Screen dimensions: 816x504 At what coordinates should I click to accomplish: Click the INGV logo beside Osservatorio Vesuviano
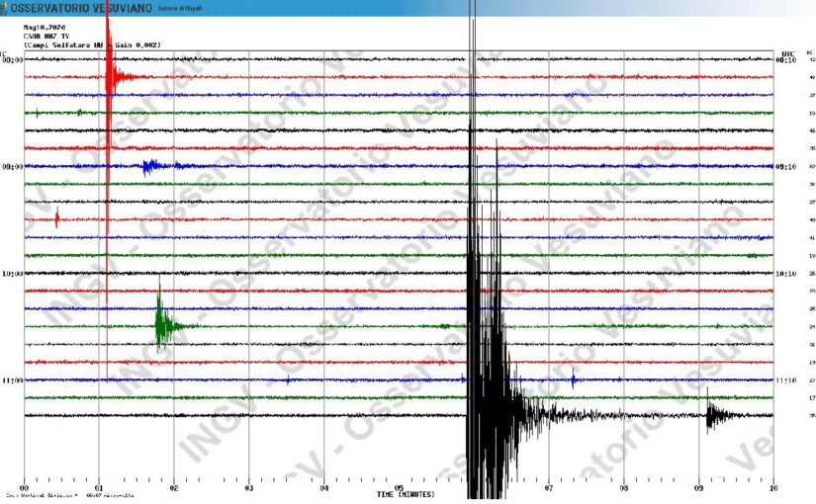tap(3, 8)
